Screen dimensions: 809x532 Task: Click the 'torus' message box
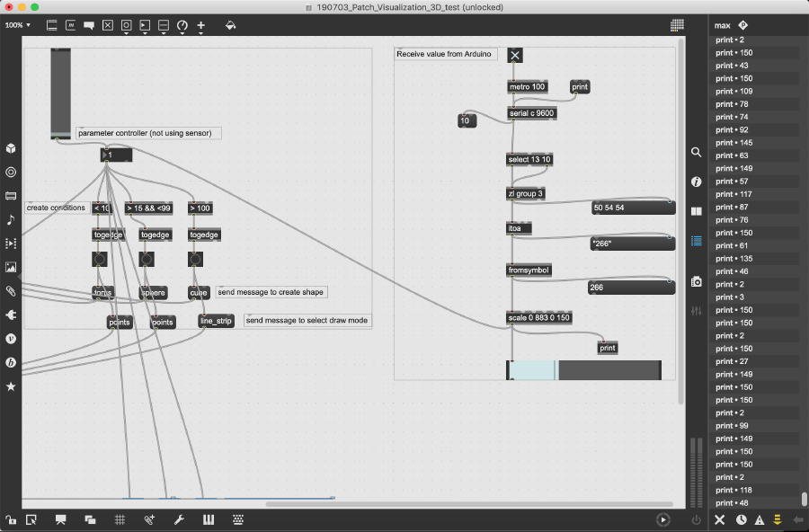103,292
